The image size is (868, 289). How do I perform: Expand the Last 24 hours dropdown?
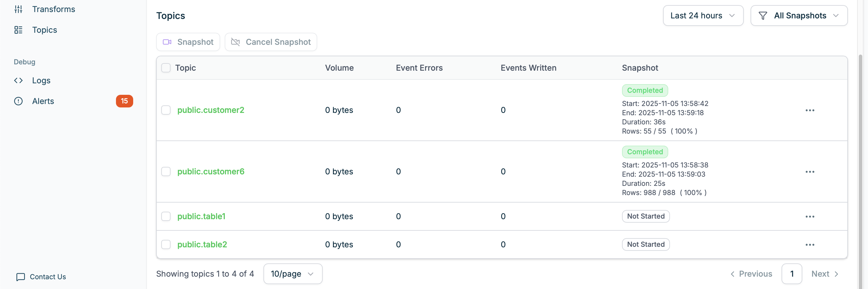(703, 16)
